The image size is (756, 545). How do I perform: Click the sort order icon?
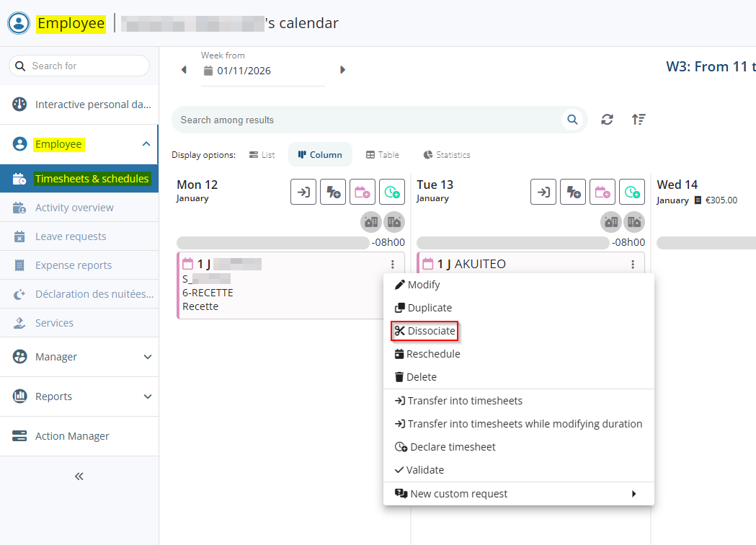pyautogui.click(x=639, y=120)
